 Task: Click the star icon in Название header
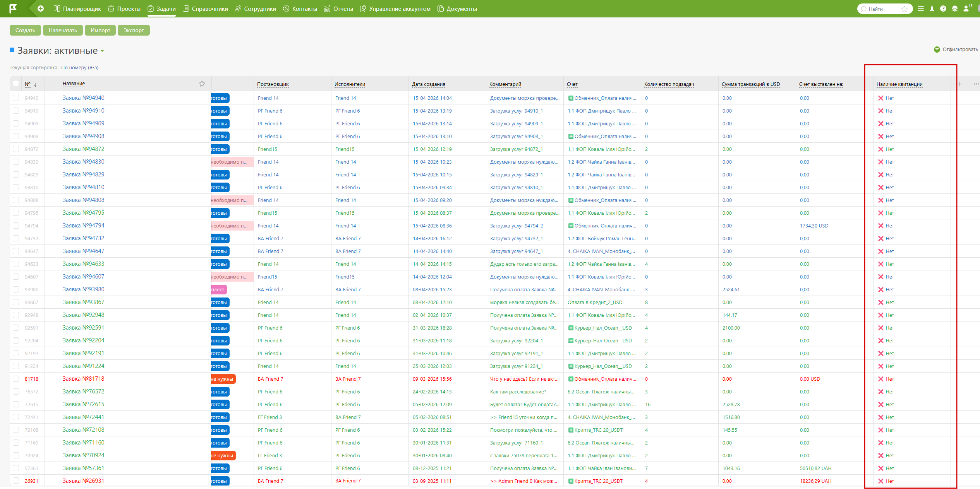[202, 84]
